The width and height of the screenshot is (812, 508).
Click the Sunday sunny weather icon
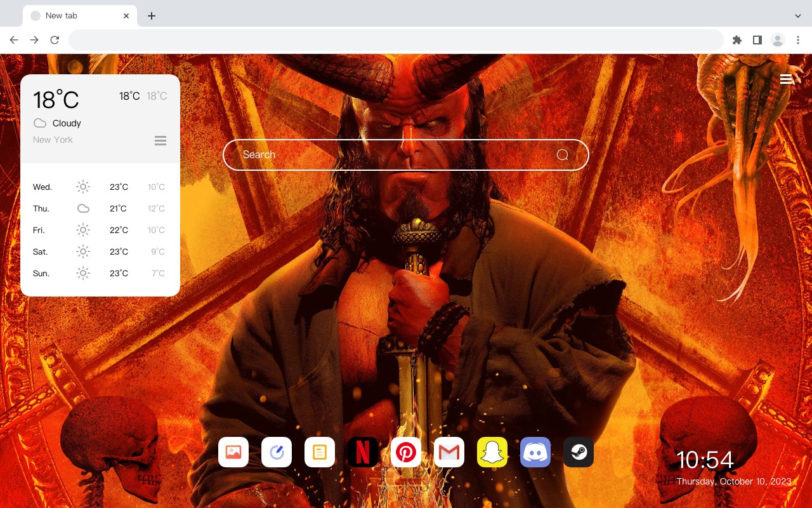83,273
